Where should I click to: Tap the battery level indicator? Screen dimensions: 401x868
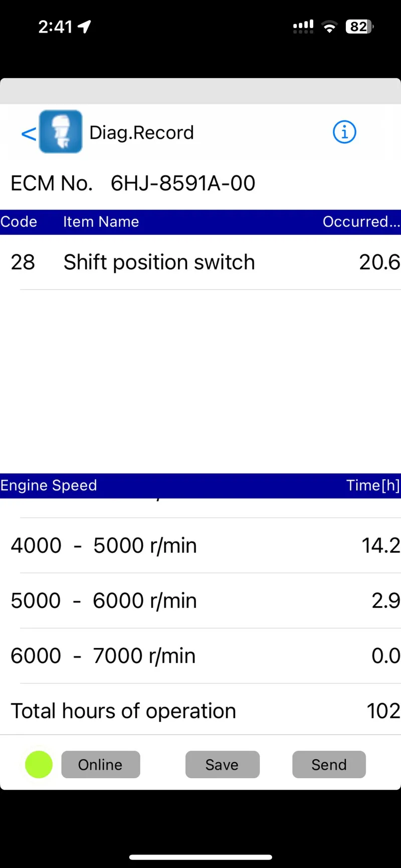(x=359, y=27)
